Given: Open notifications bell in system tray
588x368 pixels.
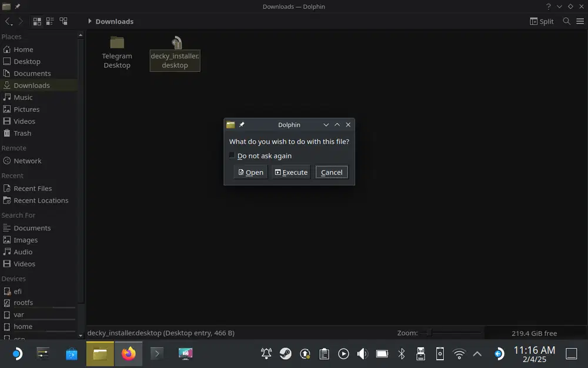Looking at the screenshot, I should 266,354.
